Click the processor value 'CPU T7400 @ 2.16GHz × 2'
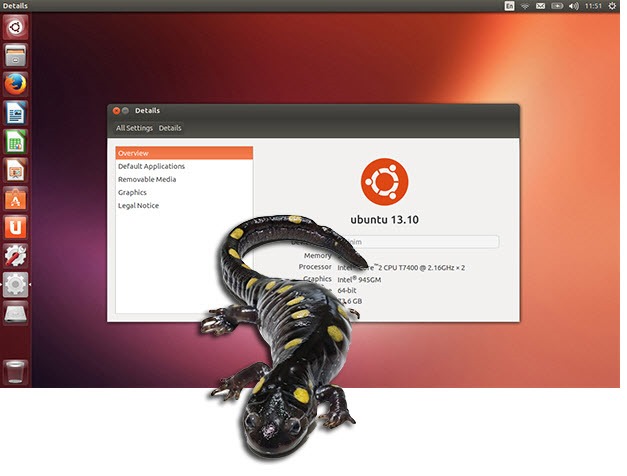627x476 pixels. pos(424,268)
